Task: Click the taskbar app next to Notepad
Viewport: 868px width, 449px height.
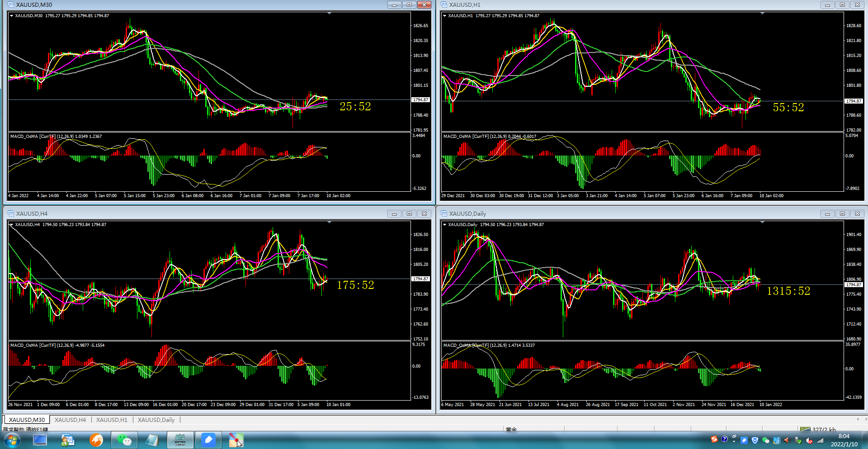Action: 180,440
